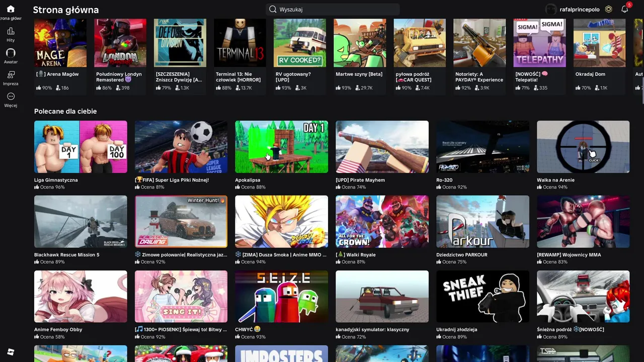Viewport: 644px width, 362px height.
Task: Click the Ocena 74% rating text
Action: 354,187
